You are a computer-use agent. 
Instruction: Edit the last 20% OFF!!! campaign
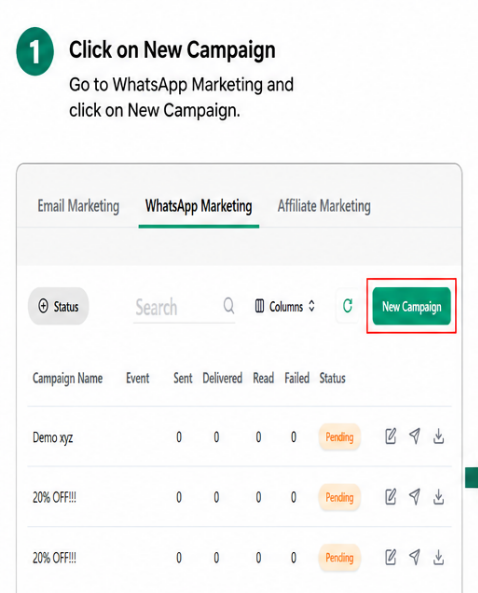coord(391,557)
